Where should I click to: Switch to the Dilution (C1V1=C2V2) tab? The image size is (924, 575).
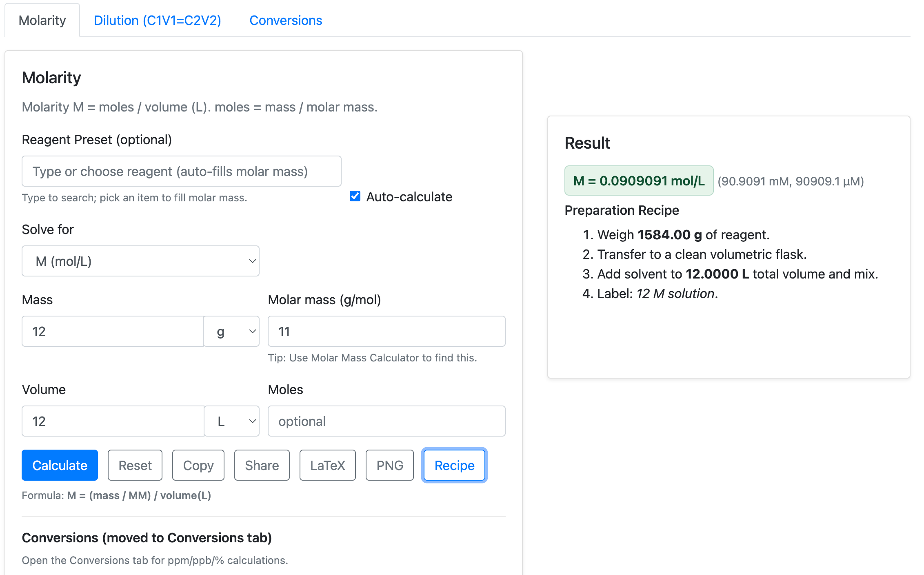pyautogui.click(x=158, y=20)
